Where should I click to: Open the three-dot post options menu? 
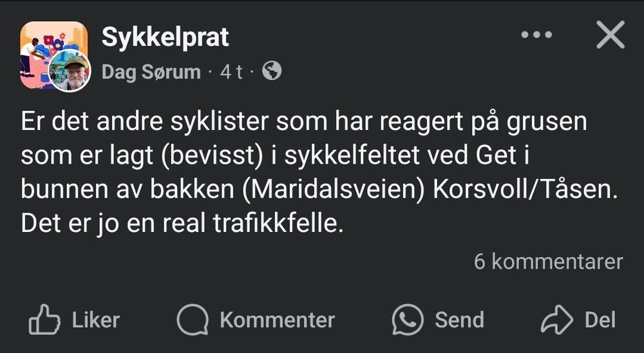point(536,35)
